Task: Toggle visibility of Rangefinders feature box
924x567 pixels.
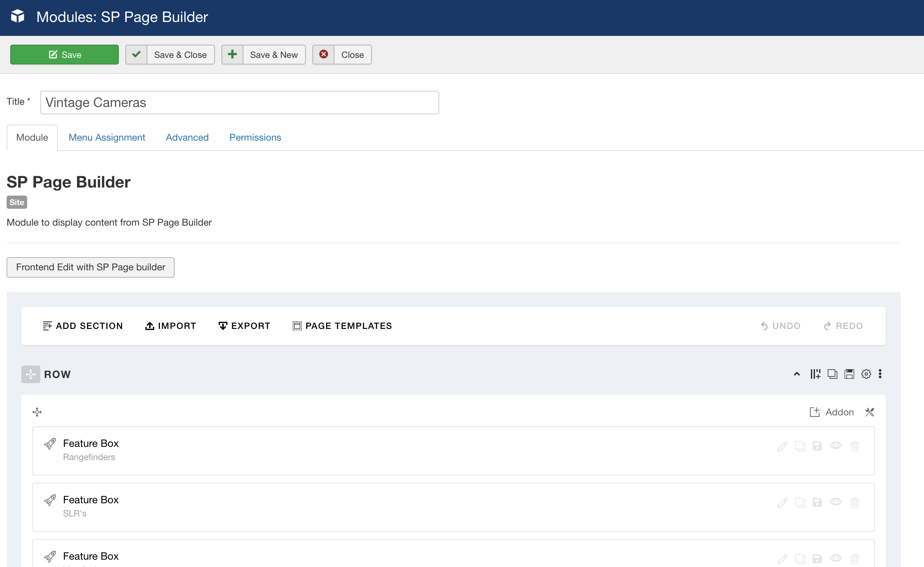Action: [835, 445]
